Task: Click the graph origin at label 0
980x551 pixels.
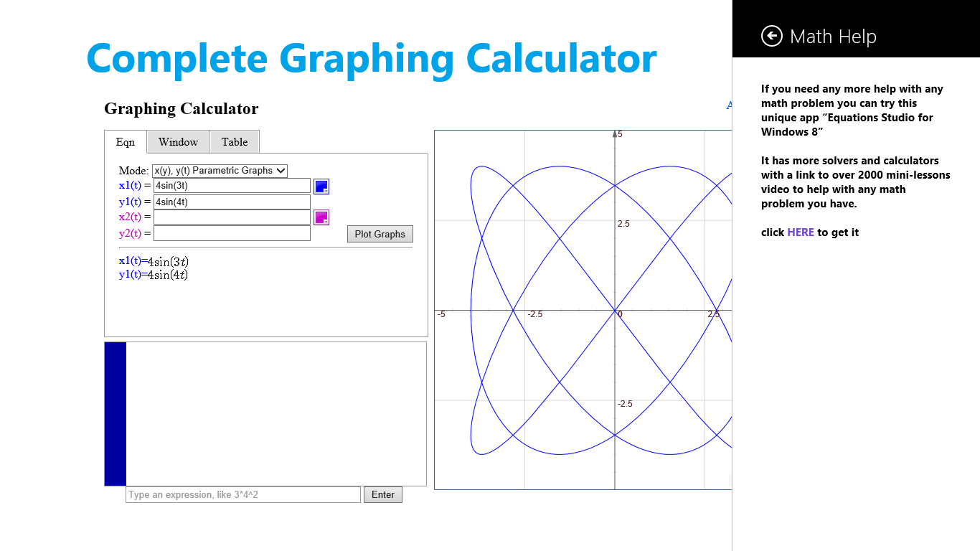Action: pyautogui.click(x=615, y=311)
